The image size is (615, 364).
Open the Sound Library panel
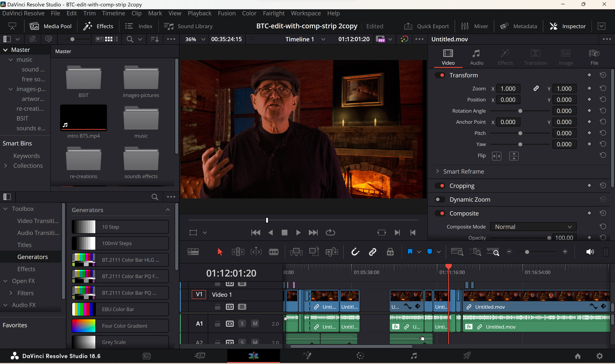(188, 26)
